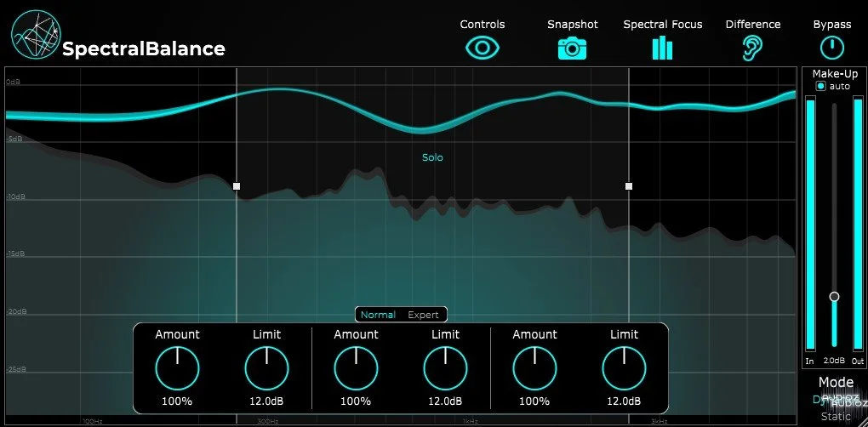Screen dimensions: 868x427
Task: Click the high band Limit knob
Action: [624, 368]
